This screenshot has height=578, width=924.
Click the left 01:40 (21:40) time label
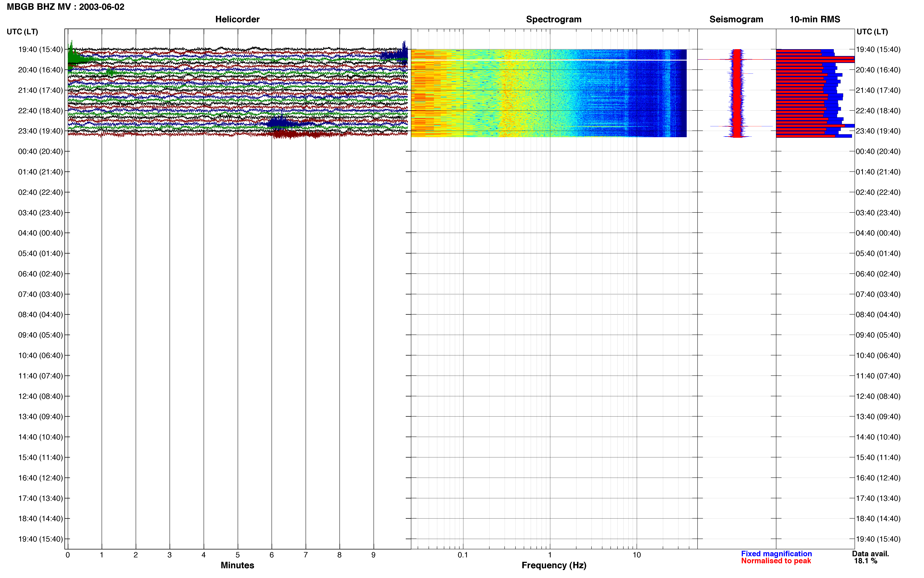click(x=41, y=172)
